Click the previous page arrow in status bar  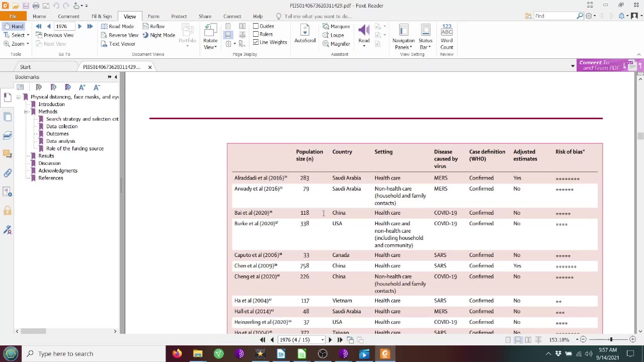point(272,340)
